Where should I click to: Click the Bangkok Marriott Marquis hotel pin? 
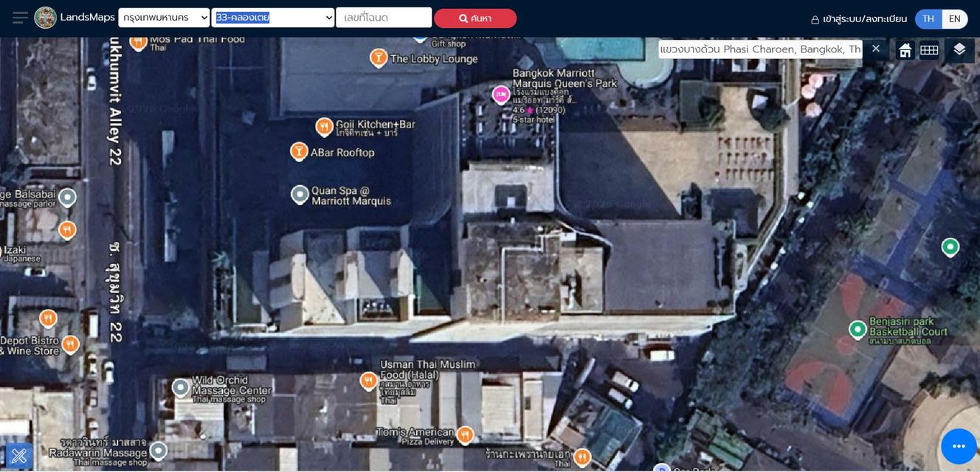click(x=501, y=94)
